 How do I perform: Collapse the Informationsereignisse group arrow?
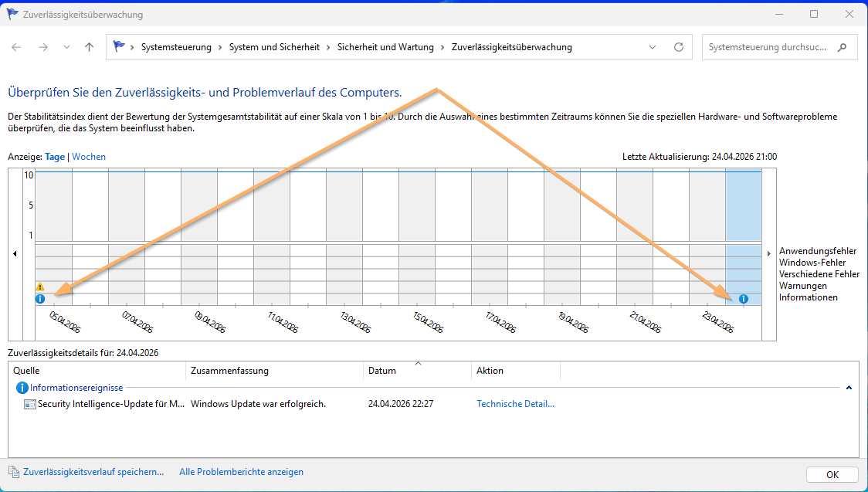849,388
